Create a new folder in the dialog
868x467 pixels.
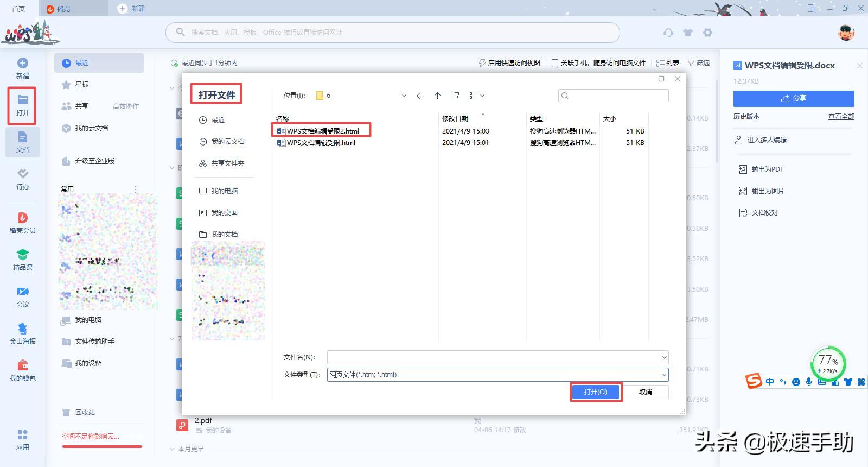point(455,96)
